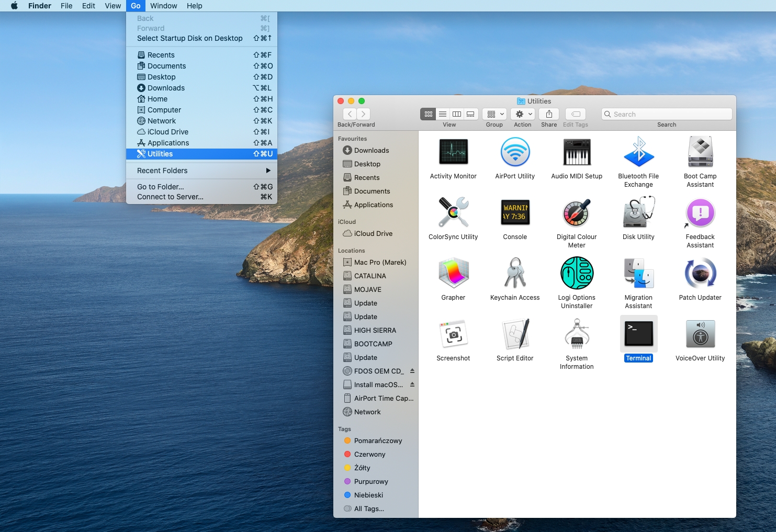Select ColorSync Utility icon
The width and height of the screenshot is (776, 532).
(x=453, y=212)
